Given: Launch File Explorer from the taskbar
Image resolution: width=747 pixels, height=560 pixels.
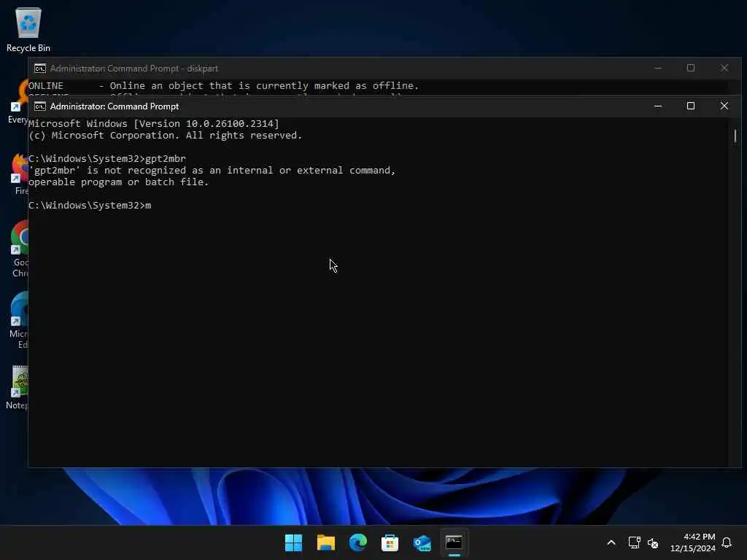Looking at the screenshot, I should pos(326,542).
